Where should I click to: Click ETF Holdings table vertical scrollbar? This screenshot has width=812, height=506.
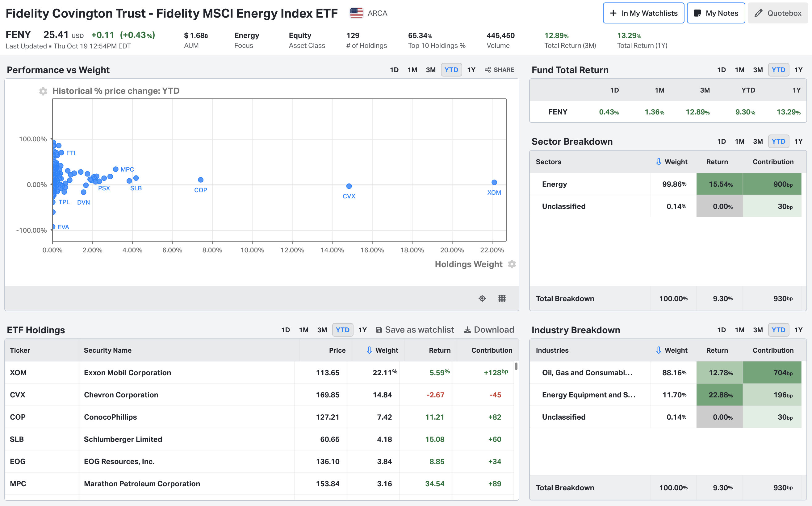[516, 366]
